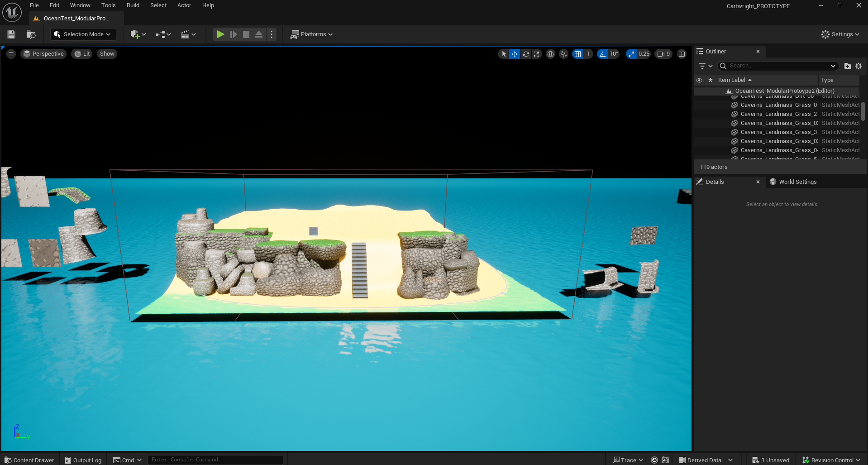Change the Lit view mode
This screenshot has height=465, width=868.
pos(82,54)
